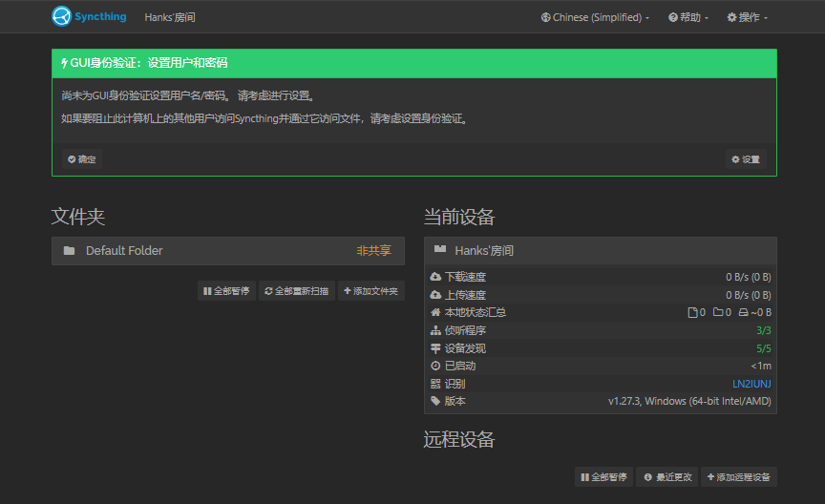Pause all remote devices with 全部暂停

[603, 477]
